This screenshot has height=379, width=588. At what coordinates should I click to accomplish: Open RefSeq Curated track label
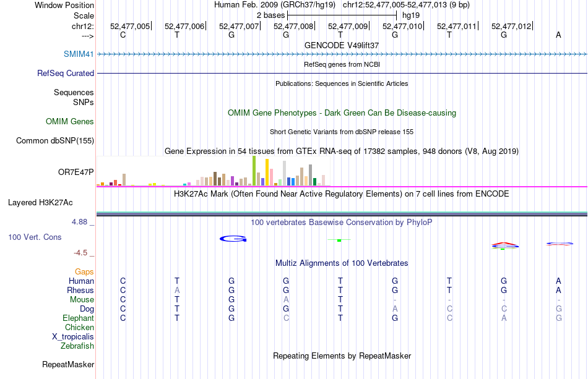pyautogui.click(x=65, y=73)
